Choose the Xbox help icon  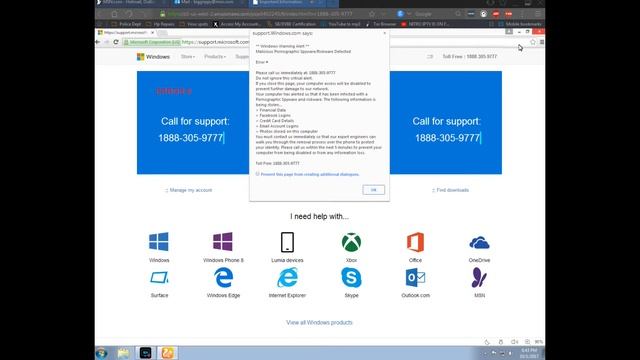(x=351, y=242)
